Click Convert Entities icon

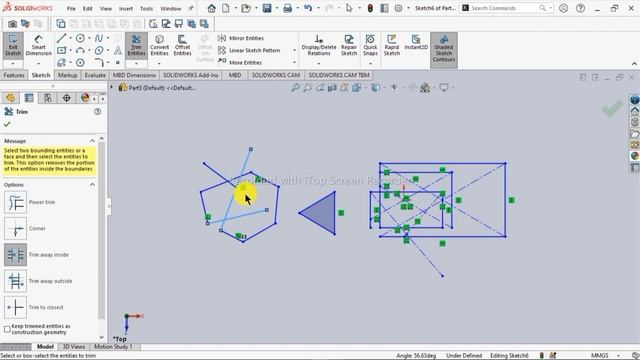159,45
